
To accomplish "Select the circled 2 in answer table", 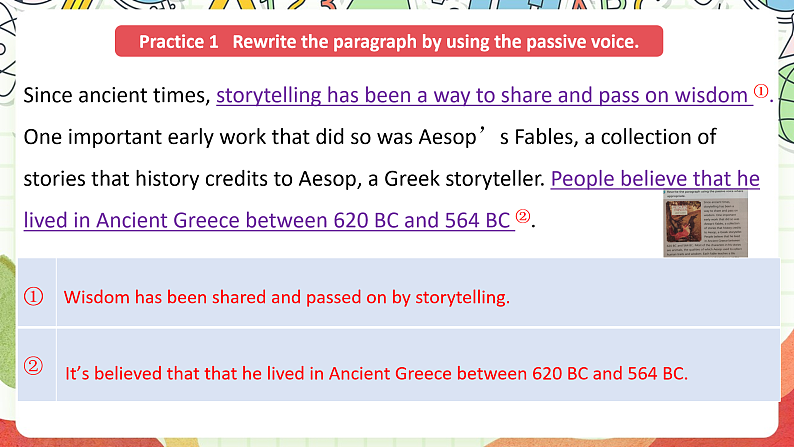I will tap(33, 365).
